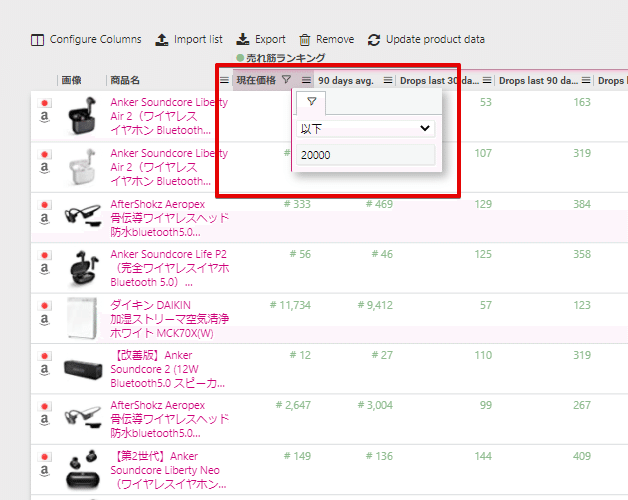This screenshot has width=628, height=500.
Task: Click the Configure Columns grid icon
Action: (37, 40)
